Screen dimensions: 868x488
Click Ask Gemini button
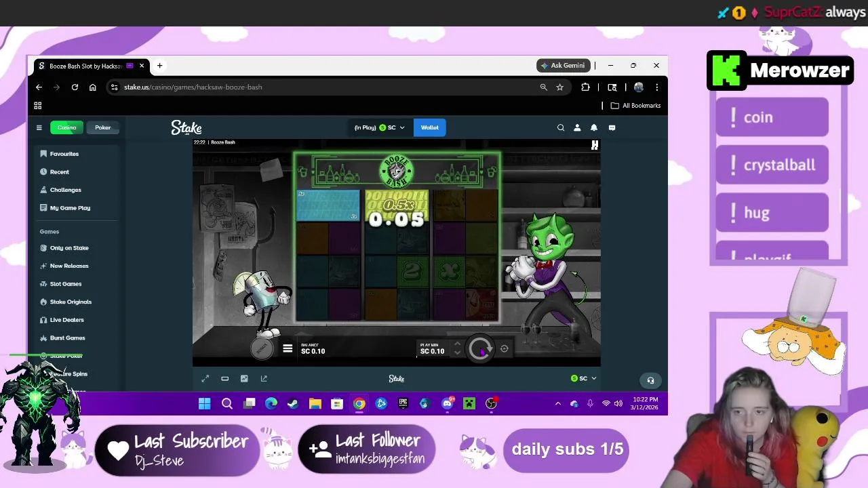[x=563, y=66]
